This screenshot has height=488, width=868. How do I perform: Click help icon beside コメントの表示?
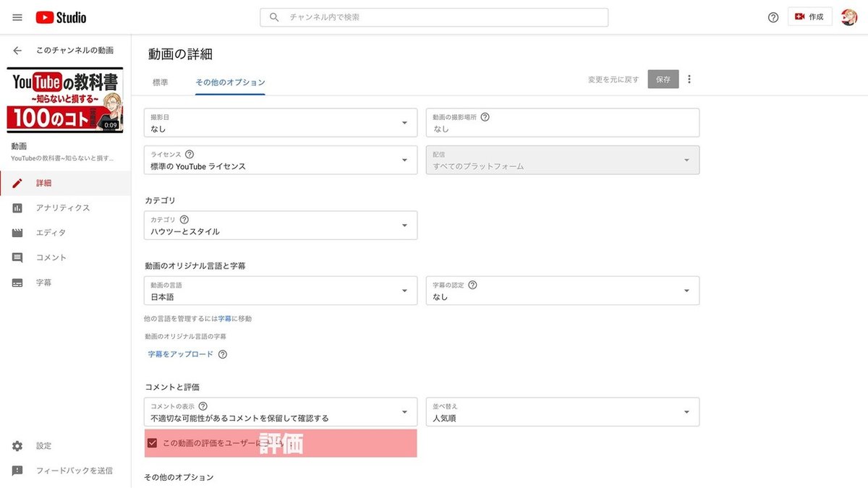click(203, 406)
